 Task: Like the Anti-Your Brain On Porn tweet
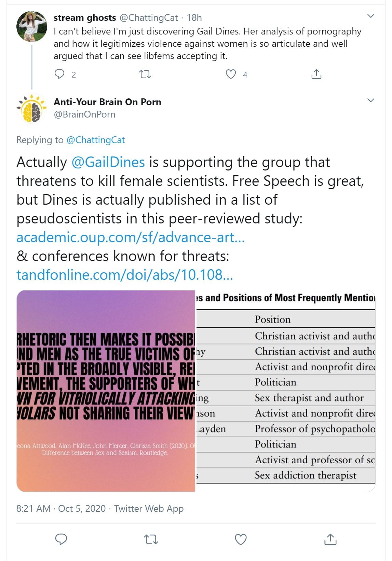pyautogui.click(x=241, y=539)
